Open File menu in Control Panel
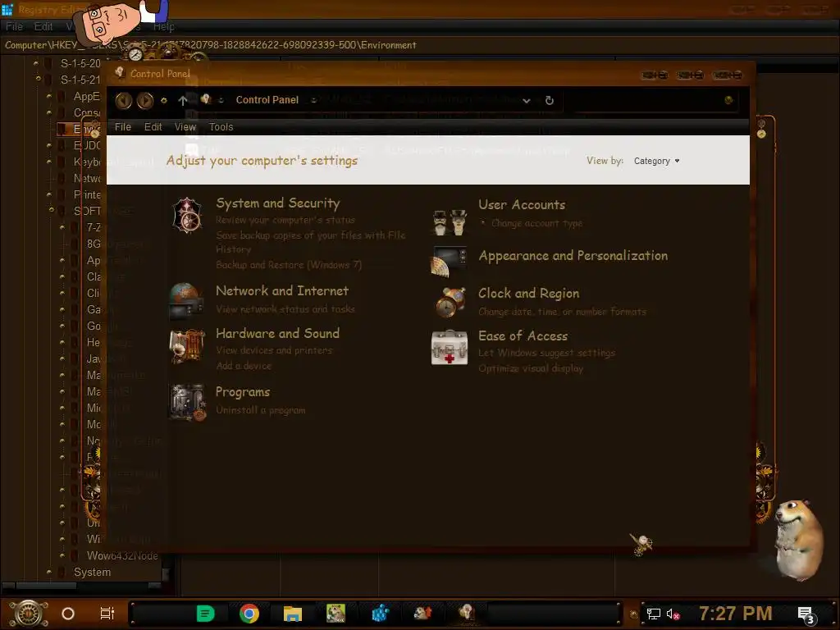Viewport: 840px width, 630px height. 123,127
